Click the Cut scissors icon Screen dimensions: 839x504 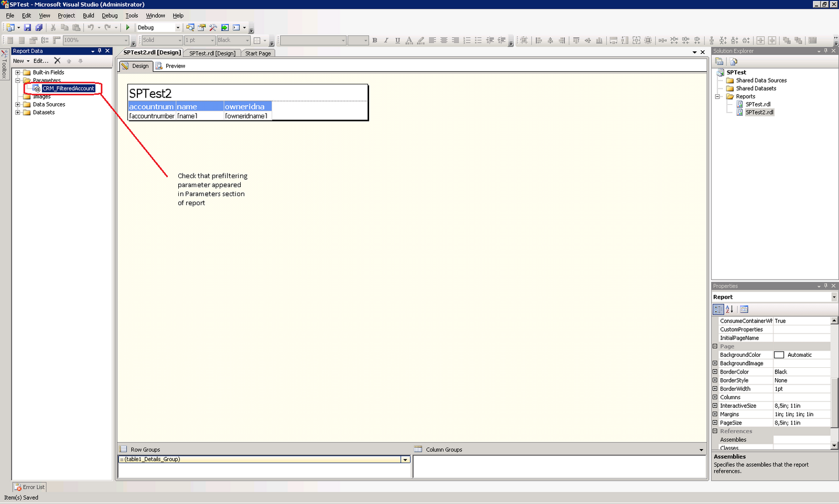point(53,28)
